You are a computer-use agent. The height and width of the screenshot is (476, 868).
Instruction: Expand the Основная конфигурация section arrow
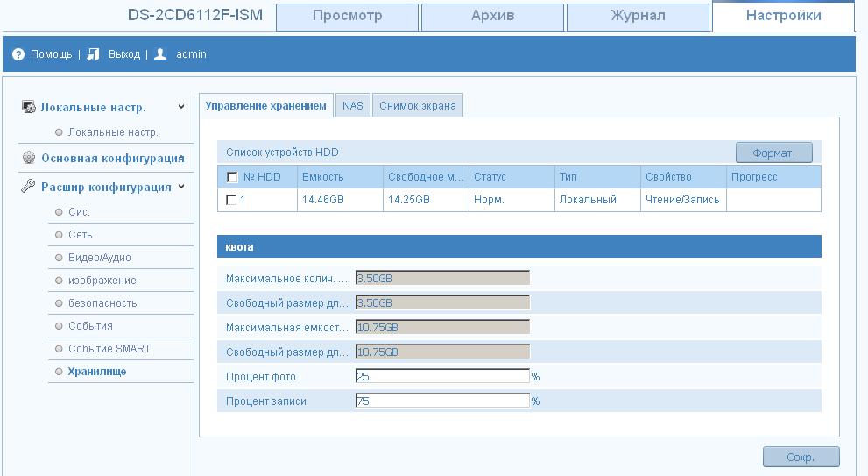(181, 158)
